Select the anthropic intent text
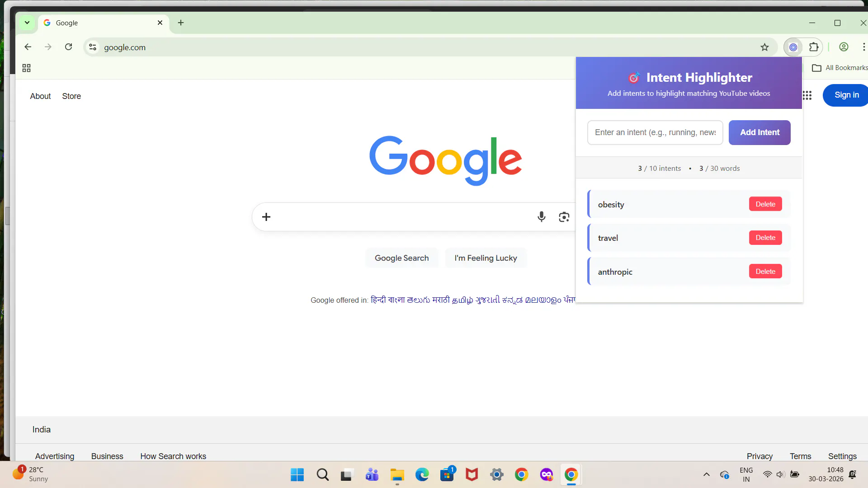The width and height of the screenshot is (868, 488). click(x=615, y=272)
